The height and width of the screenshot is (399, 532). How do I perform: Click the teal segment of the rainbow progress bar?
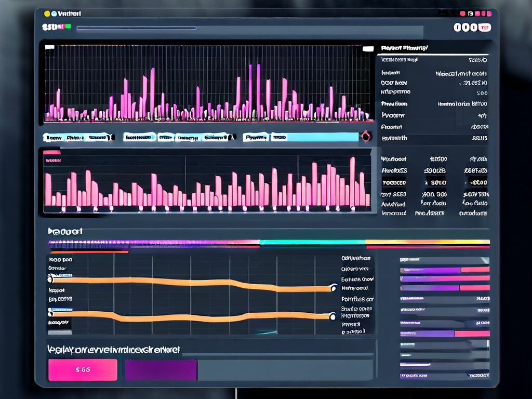click(x=312, y=242)
